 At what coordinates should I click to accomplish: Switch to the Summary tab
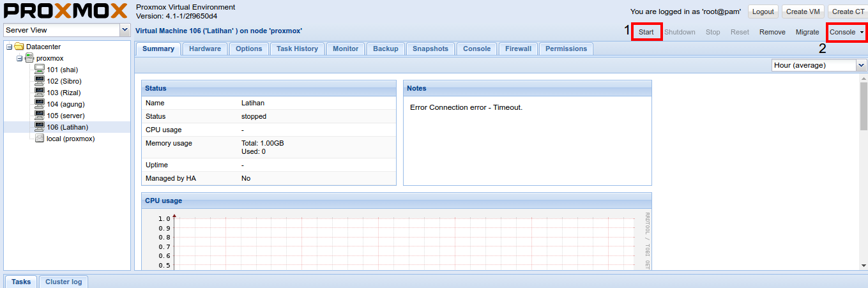pos(158,49)
